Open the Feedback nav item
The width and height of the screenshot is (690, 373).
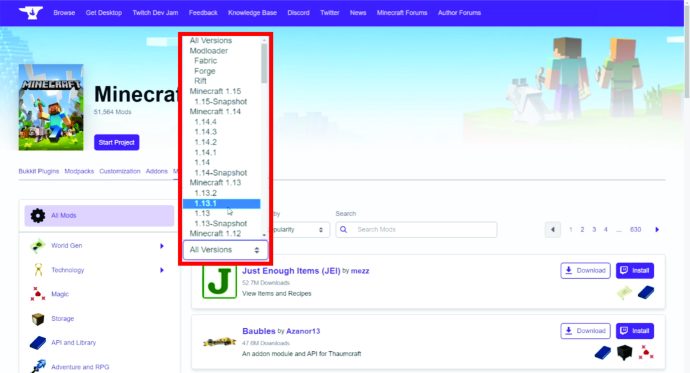(x=203, y=13)
